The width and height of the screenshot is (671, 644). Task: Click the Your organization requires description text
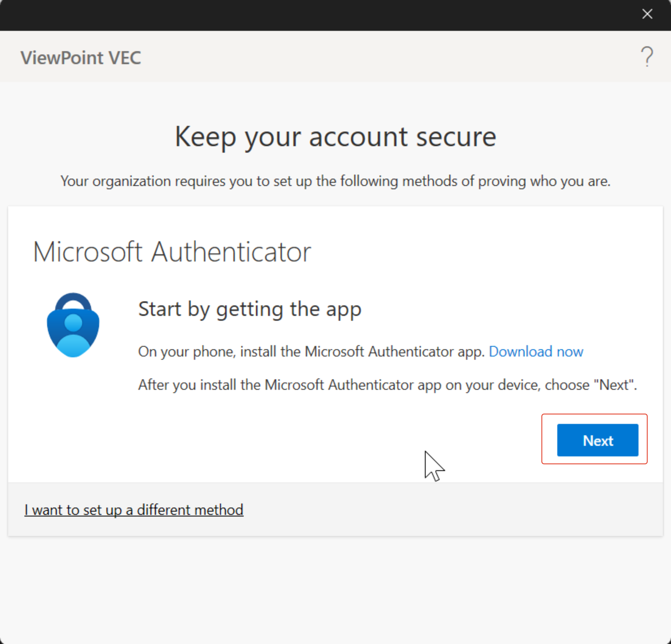(x=335, y=181)
